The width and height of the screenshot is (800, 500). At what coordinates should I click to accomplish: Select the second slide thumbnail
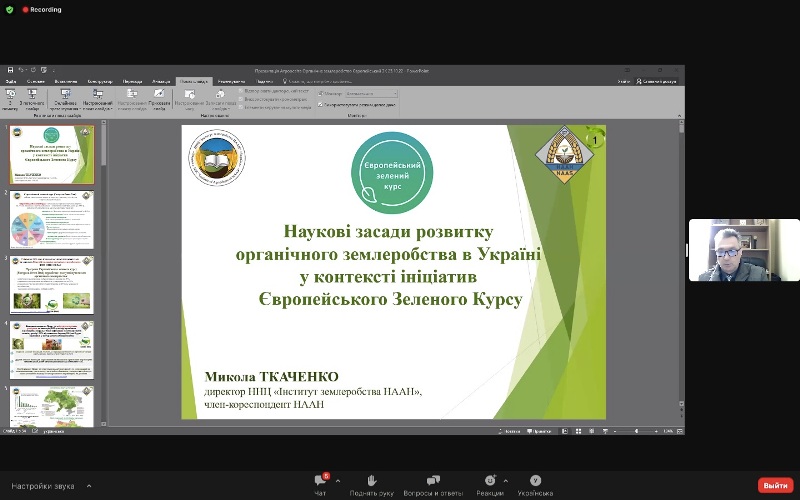pyautogui.click(x=52, y=219)
